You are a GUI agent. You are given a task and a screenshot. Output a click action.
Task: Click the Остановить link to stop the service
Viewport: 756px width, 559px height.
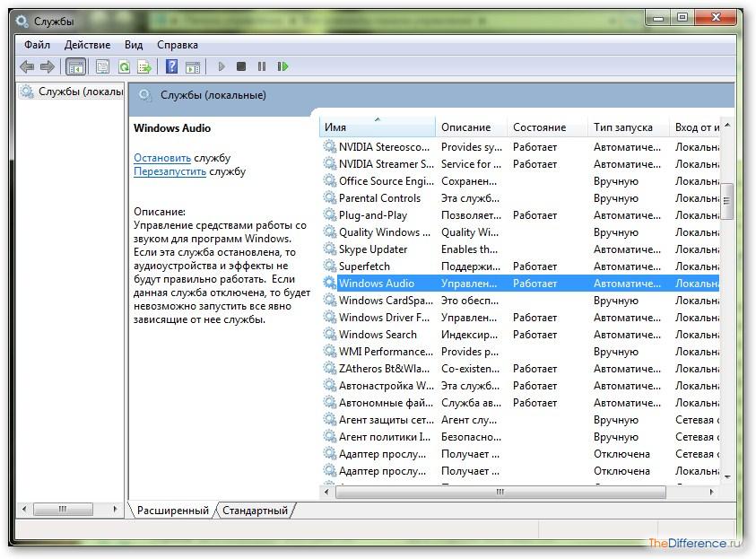(x=162, y=158)
